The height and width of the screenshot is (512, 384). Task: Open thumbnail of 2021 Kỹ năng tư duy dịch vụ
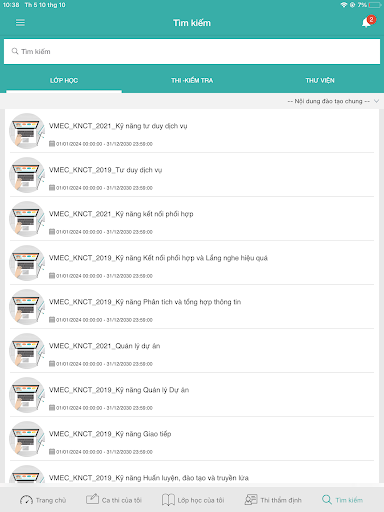[27, 131]
